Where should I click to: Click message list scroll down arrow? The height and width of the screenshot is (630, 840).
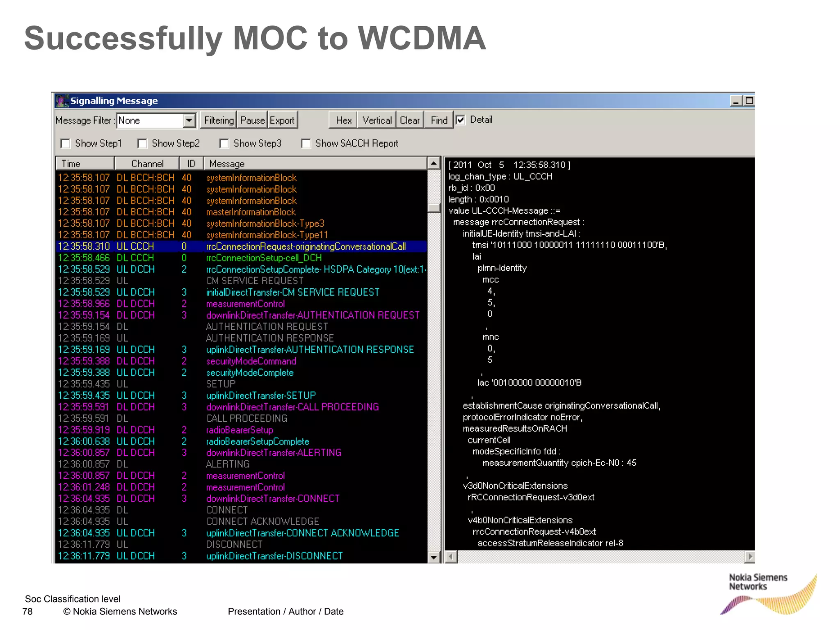[434, 557]
